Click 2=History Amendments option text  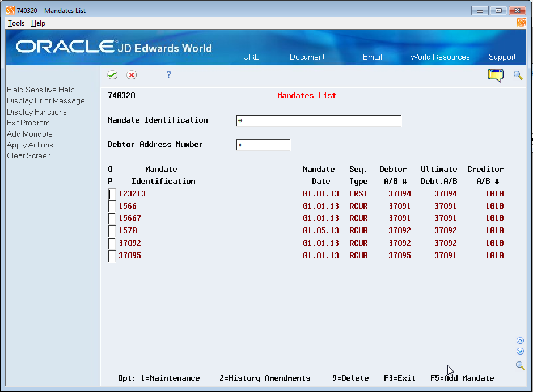(265, 378)
